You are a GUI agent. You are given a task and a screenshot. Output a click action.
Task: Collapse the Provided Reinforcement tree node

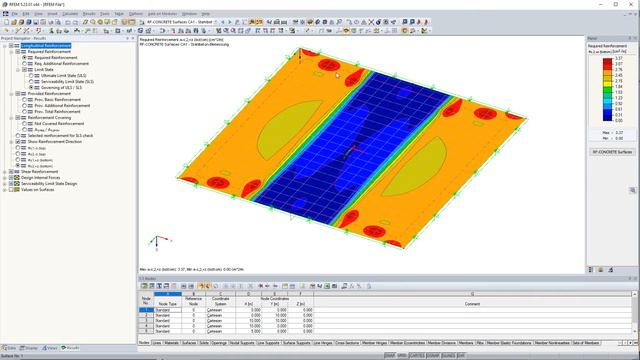pyautogui.click(x=11, y=93)
